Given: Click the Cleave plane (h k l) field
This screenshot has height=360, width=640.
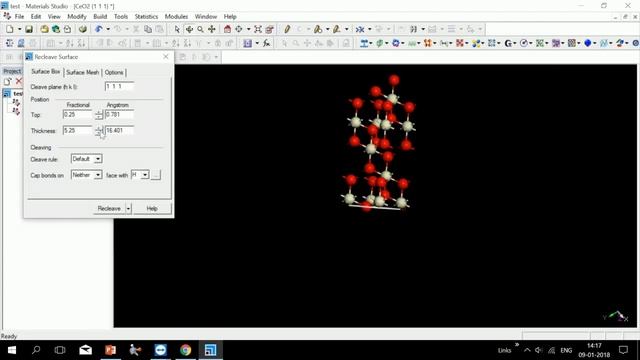Looking at the screenshot, I should pyautogui.click(x=119, y=87).
